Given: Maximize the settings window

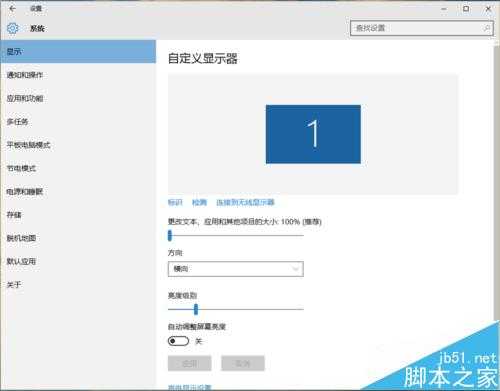Looking at the screenshot, I should [x=466, y=9].
